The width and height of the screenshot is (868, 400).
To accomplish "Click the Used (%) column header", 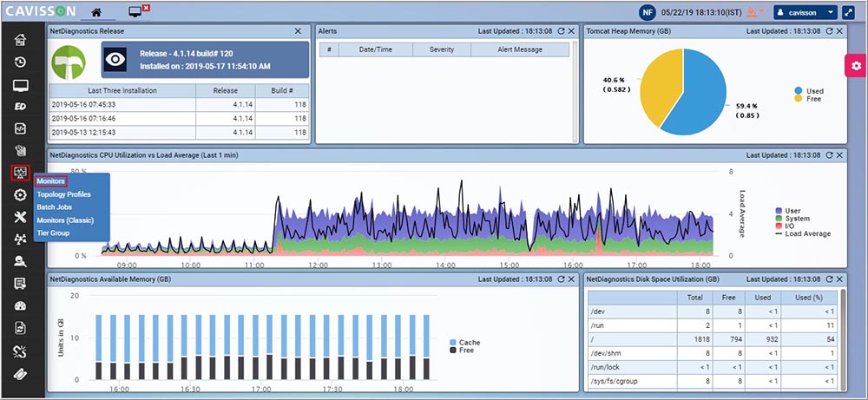I will tap(809, 298).
